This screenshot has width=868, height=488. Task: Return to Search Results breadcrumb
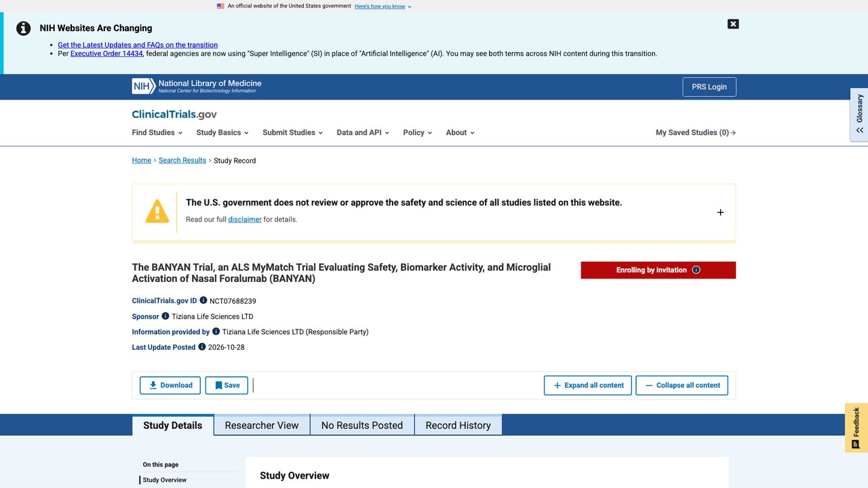pos(182,160)
